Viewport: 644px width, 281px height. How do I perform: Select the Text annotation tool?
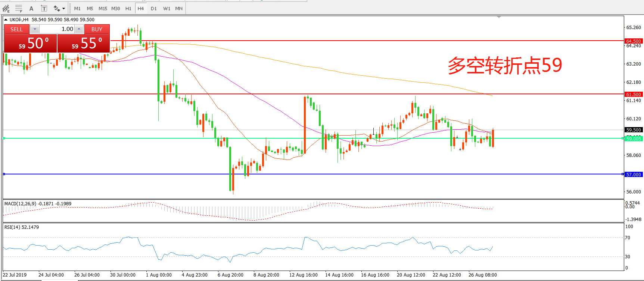31,8
